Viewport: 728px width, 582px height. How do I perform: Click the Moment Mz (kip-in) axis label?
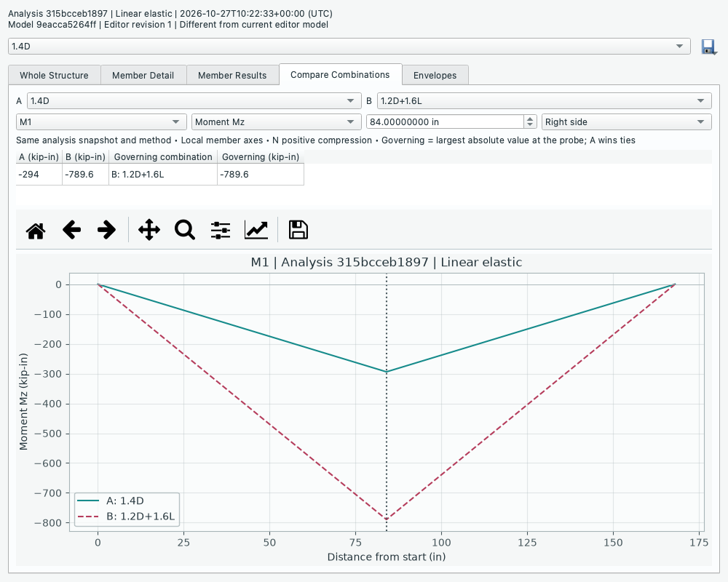(24, 402)
